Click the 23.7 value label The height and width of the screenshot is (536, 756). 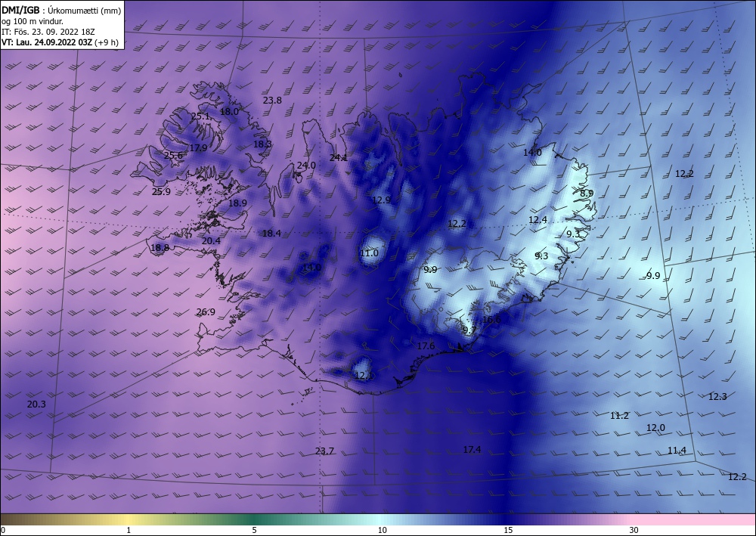pos(324,451)
